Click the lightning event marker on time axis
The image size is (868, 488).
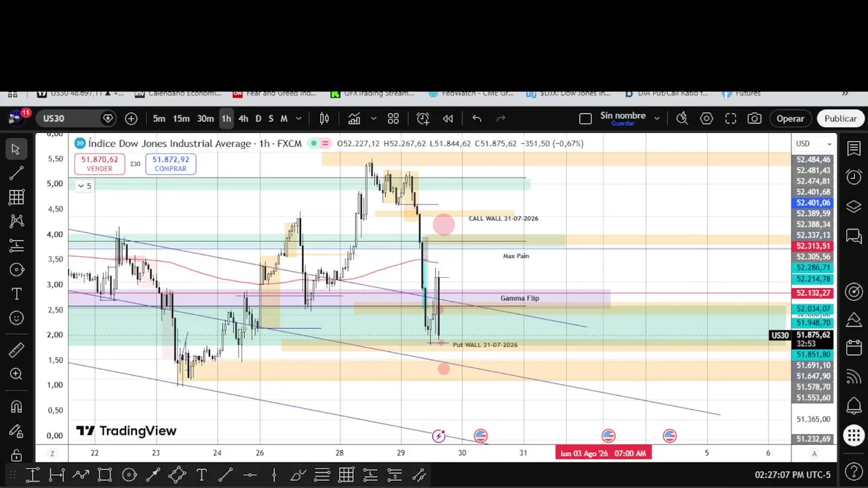pos(439,436)
